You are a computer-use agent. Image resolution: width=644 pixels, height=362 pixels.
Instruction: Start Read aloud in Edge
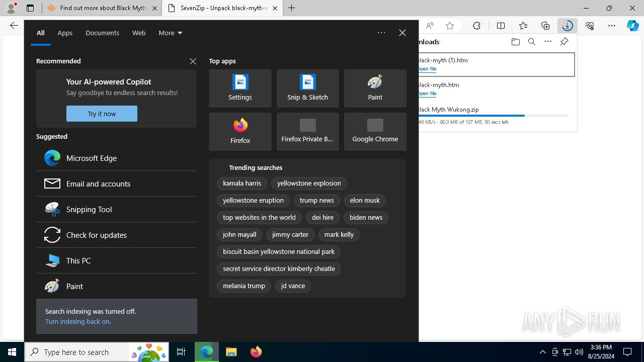click(x=430, y=26)
